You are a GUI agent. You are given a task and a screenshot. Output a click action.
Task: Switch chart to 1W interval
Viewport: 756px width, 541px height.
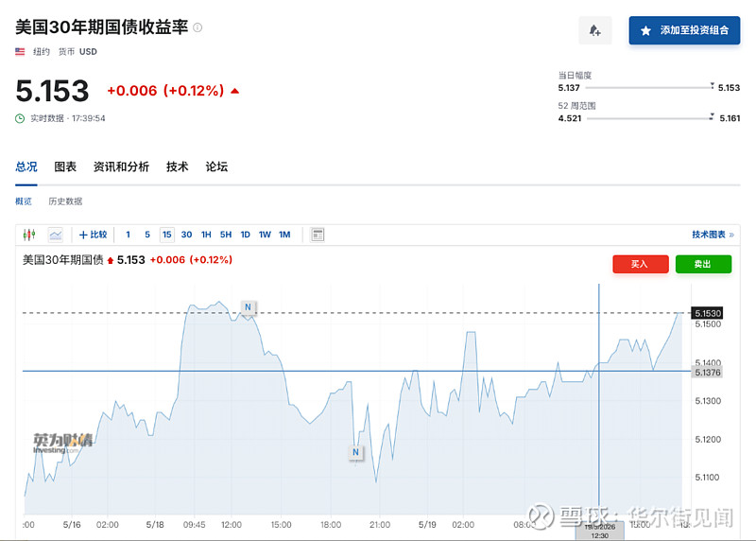[265, 235]
